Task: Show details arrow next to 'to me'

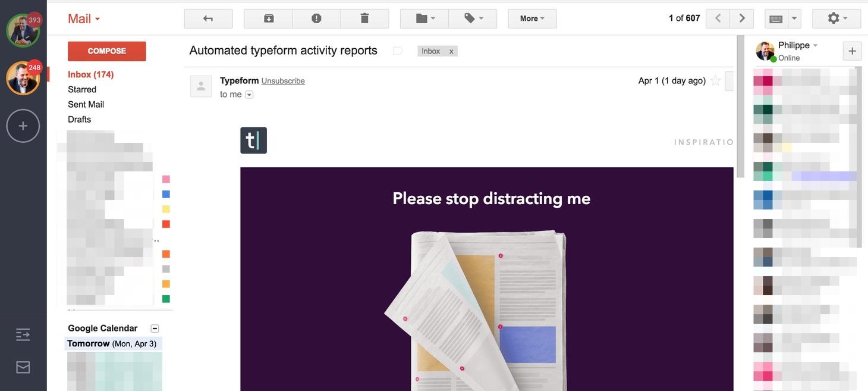Action: pos(249,95)
